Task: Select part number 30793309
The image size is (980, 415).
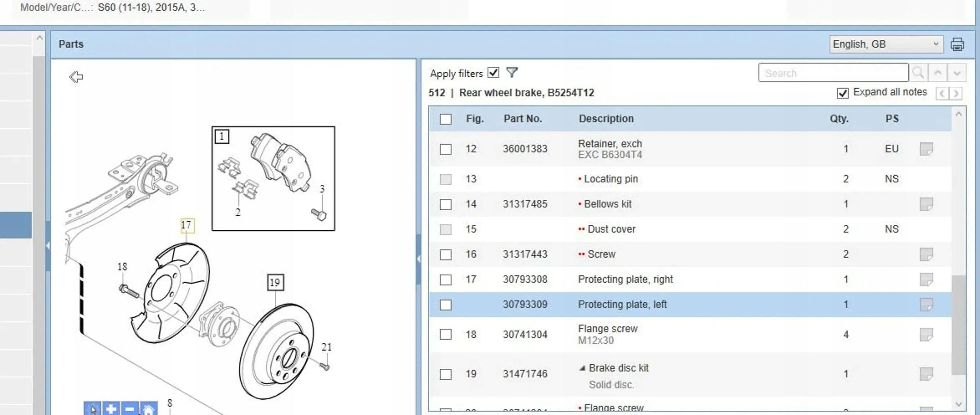Action: click(525, 304)
